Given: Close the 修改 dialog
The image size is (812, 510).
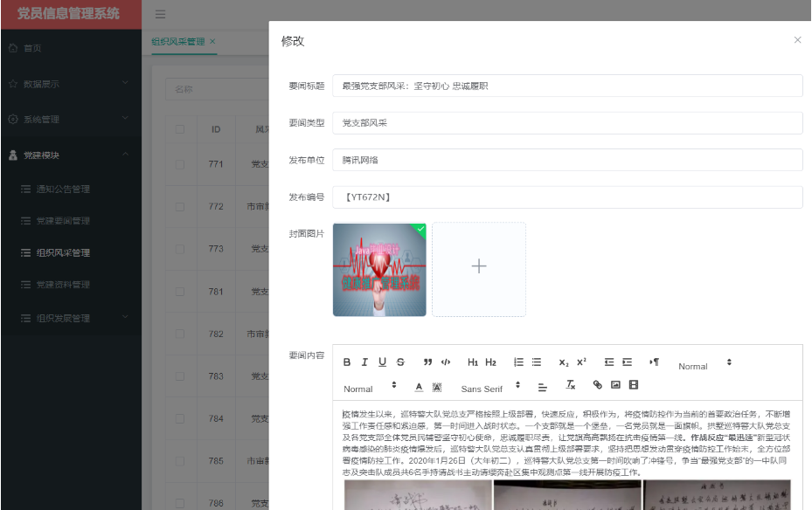Looking at the screenshot, I should click(x=796, y=39).
